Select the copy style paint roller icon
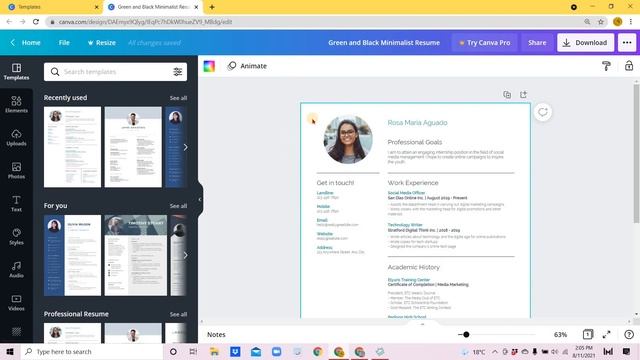This screenshot has width=640, height=360. tap(606, 66)
